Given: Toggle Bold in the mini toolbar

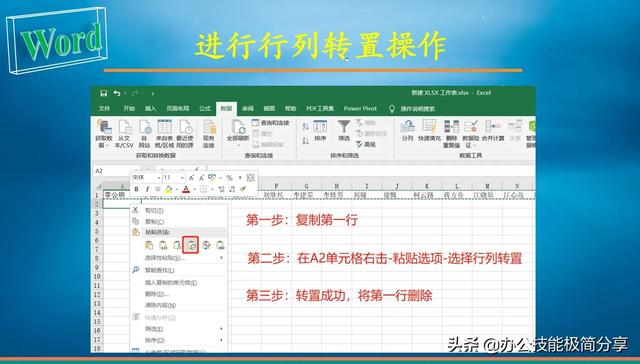Looking at the screenshot, I should 136,189.
